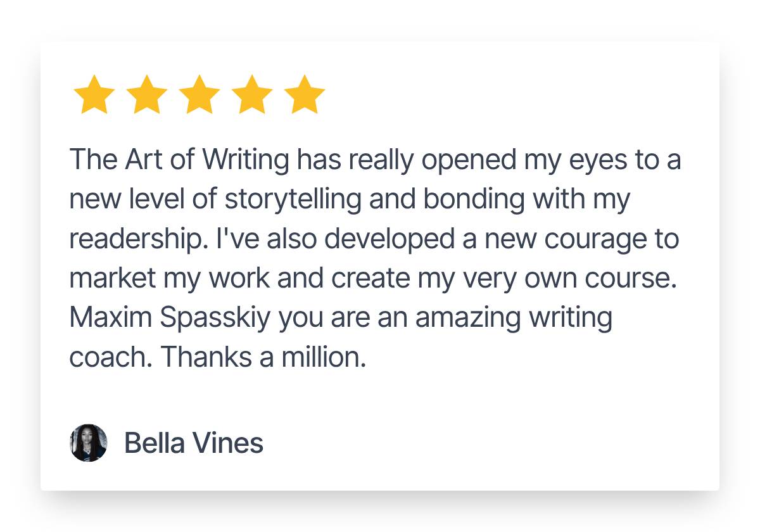This screenshot has height=532, width=760.
Task: Click the word "storytelling" in the review
Action: 294,199
